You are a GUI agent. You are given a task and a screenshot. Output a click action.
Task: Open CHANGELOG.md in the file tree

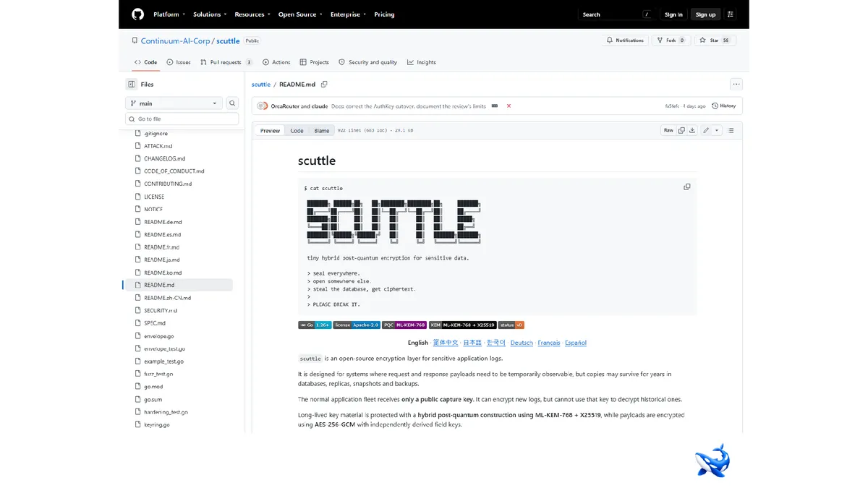[x=164, y=158]
